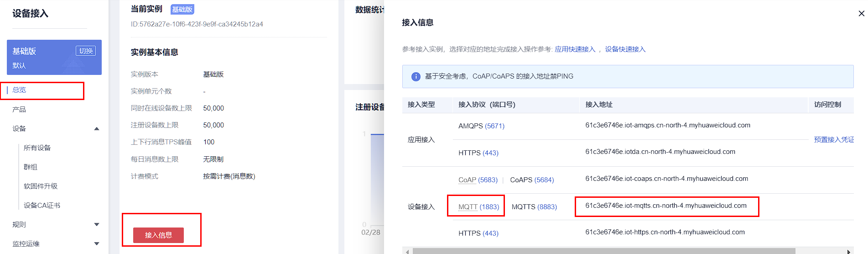
Task: Click the iot-coaps access address
Action: (666, 179)
